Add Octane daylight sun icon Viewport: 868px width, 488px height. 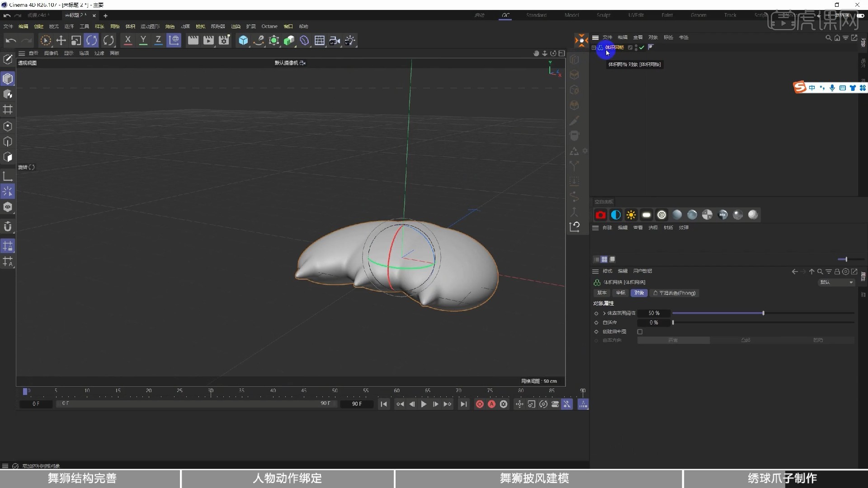click(x=631, y=215)
